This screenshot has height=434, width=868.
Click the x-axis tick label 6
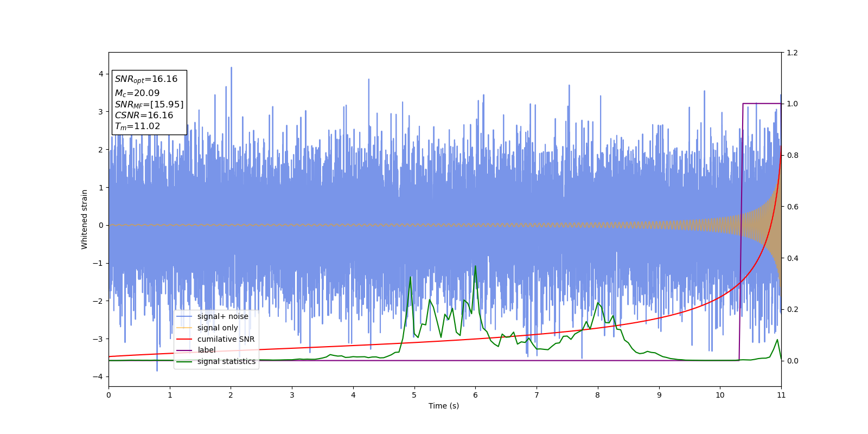[x=475, y=395]
